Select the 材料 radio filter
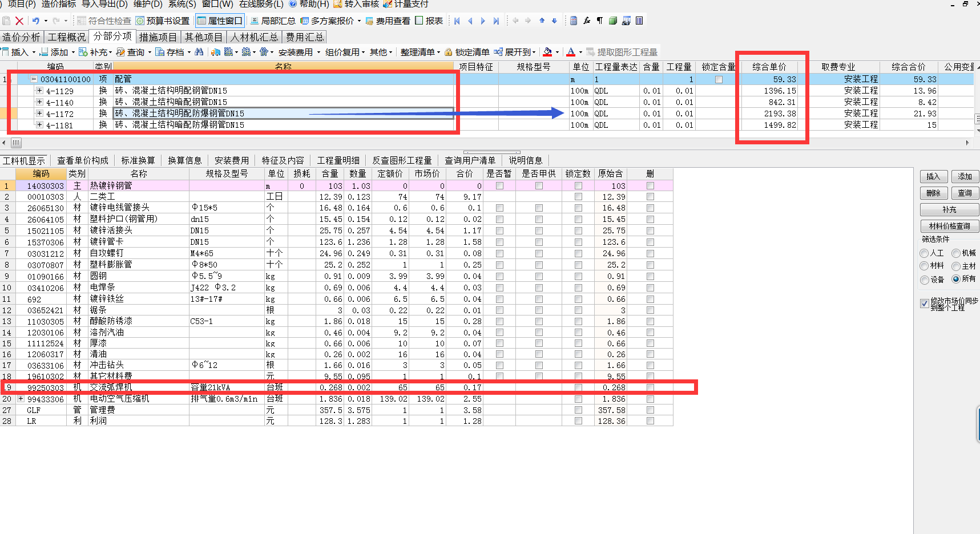Viewport: 980px width, 534px height. [925, 266]
